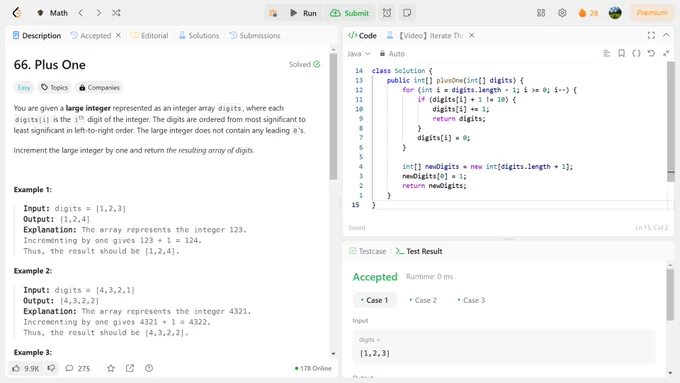
Task: Maximize the code panel fullscreen icon
Action: (x=651, y=36)
